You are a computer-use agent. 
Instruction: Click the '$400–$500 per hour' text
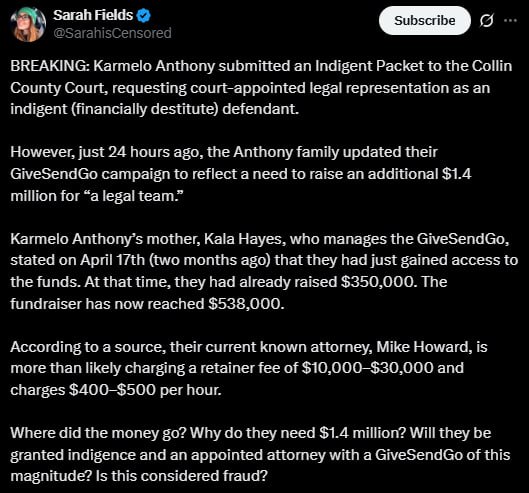tap(145, 390)
